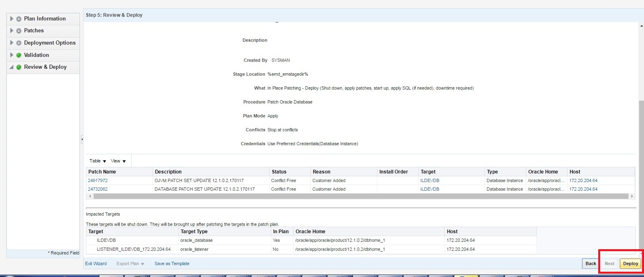This screenshot has height=277, width=644.
Task: Click the gray status icon beside Deployment Options
Action: (x=19, y=43)
